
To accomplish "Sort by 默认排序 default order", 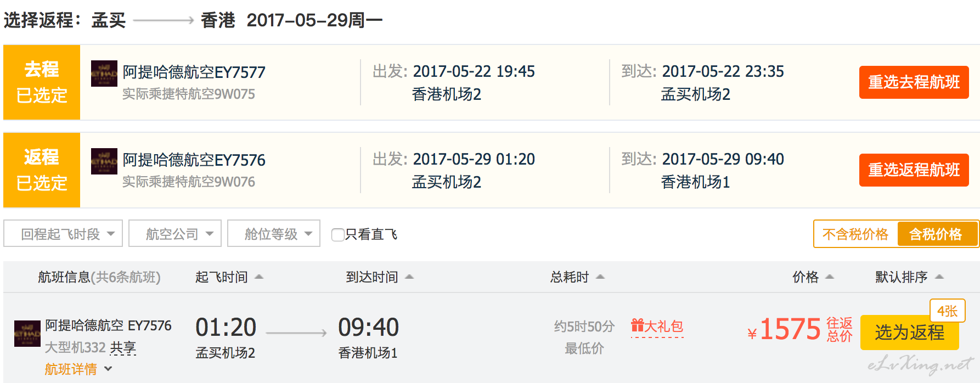I will (x=909, y=277).
